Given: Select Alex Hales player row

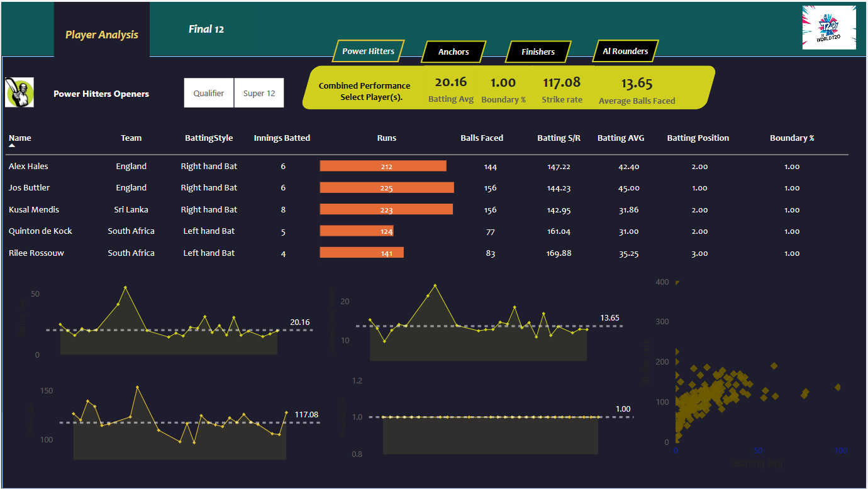Looking at the screenshot, I should 28,167.
